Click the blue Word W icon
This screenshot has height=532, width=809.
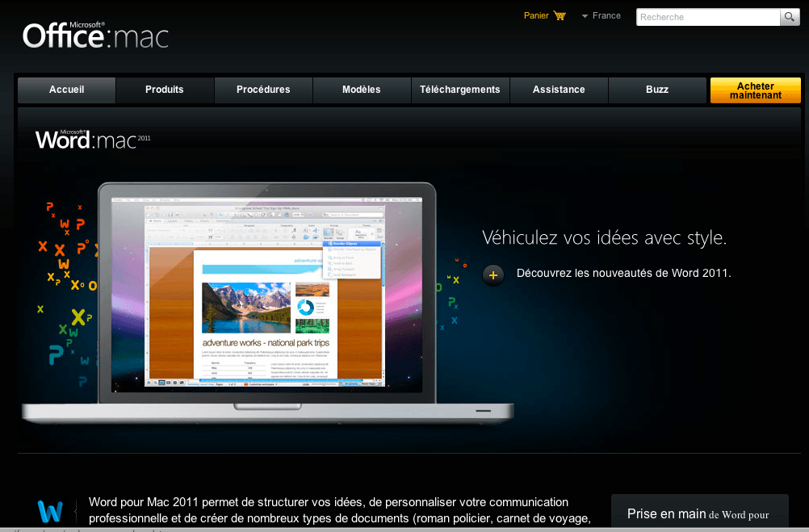click(50, 511)
